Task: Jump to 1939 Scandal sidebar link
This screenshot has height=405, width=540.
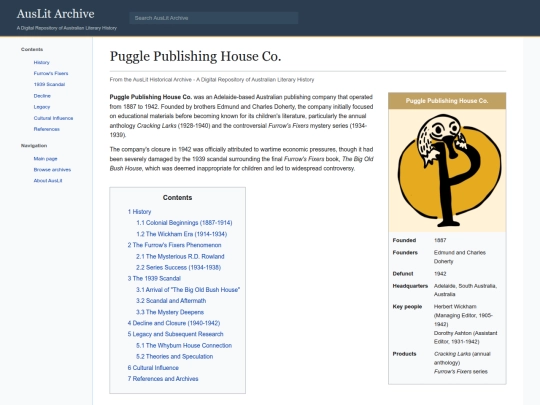Action: point(49,84)
